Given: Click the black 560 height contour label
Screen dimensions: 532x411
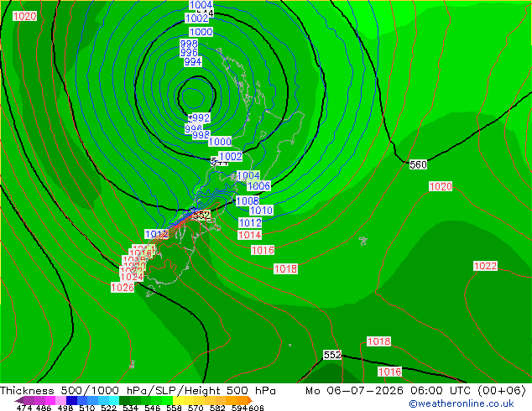Looking at the screenshot, I should pos(418,164).
